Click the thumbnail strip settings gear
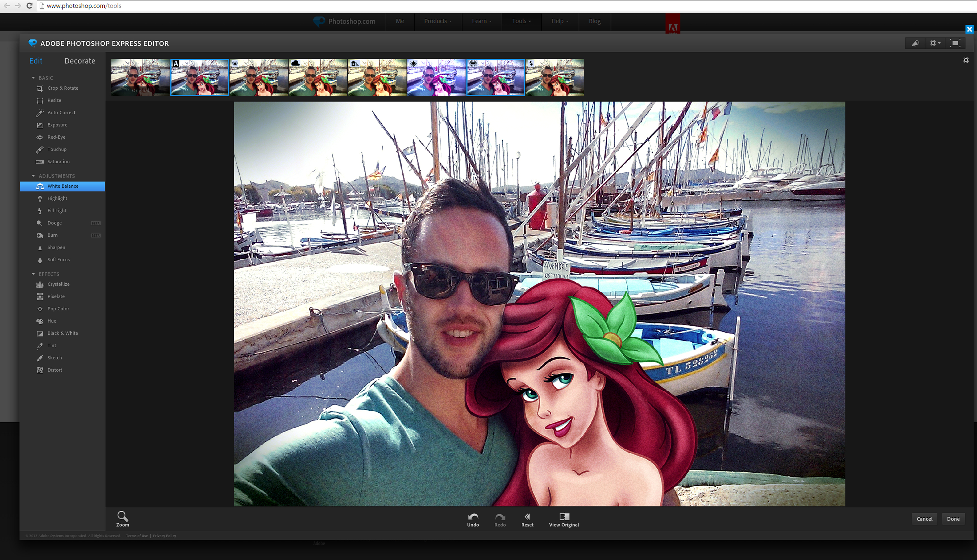The width and height of the screenshot is (977, 560). (x=966, y=60)
